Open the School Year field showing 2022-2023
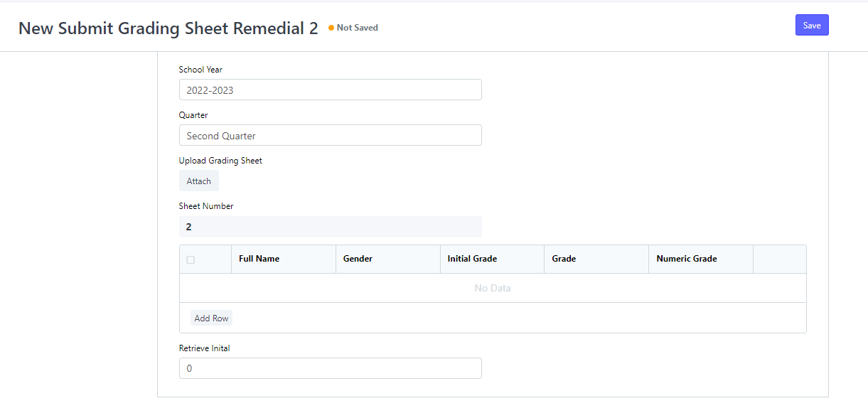 tap(331, 90)
